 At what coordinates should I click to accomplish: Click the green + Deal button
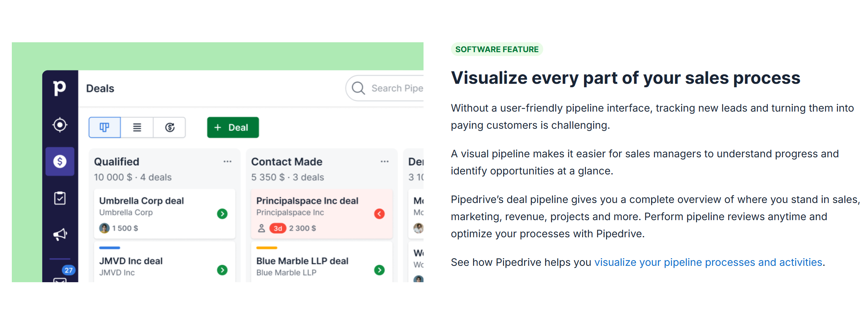[233, 127]
